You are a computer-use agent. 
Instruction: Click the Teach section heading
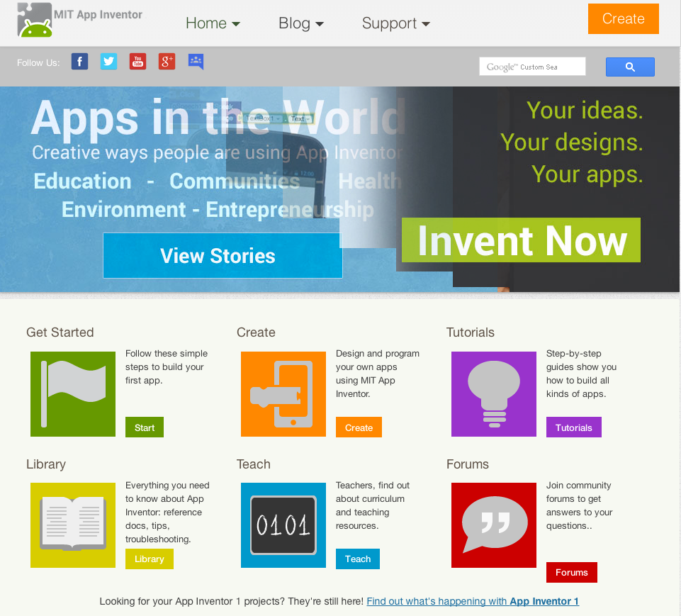point(253,464)
